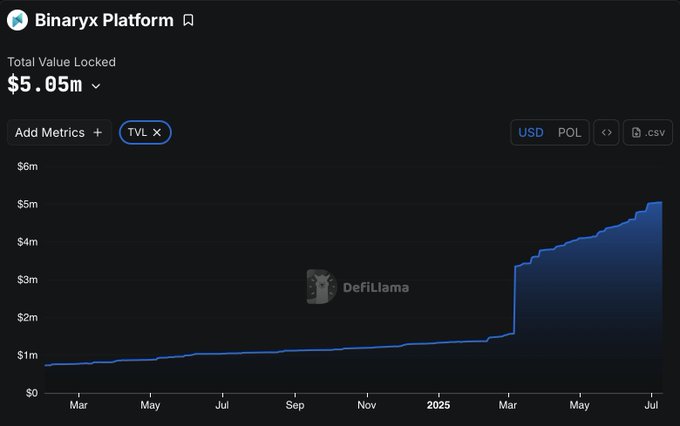The height and width of the screenshot is (426, 680).
Task: Click the $0 y-axis label
Action: (32, 393)
